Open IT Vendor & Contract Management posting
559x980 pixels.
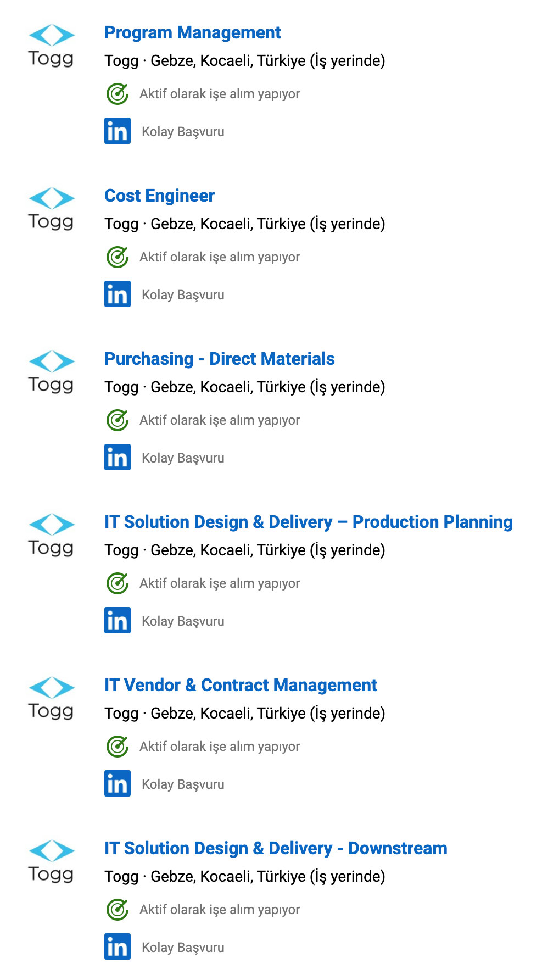tap(241, 686)
